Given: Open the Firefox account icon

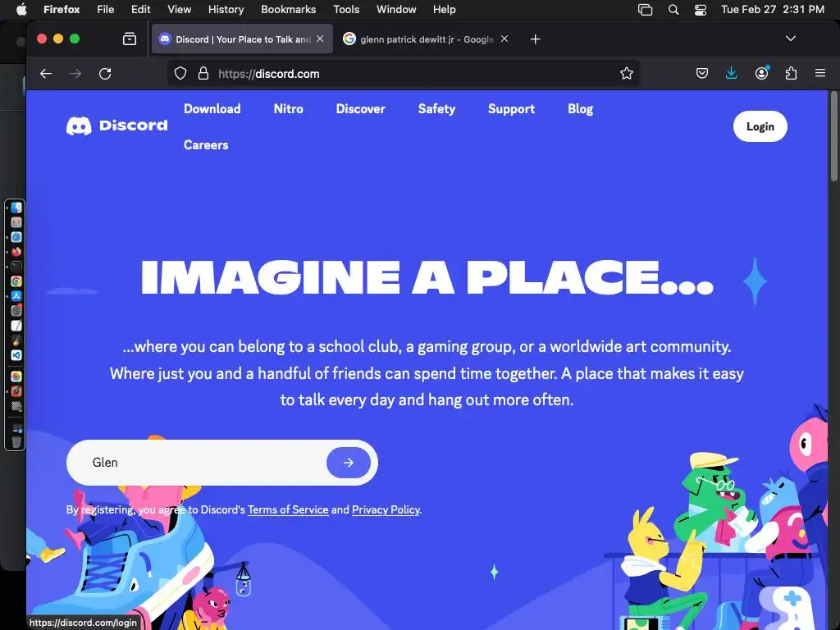Looking at the screenshot, I should point(761,73).
